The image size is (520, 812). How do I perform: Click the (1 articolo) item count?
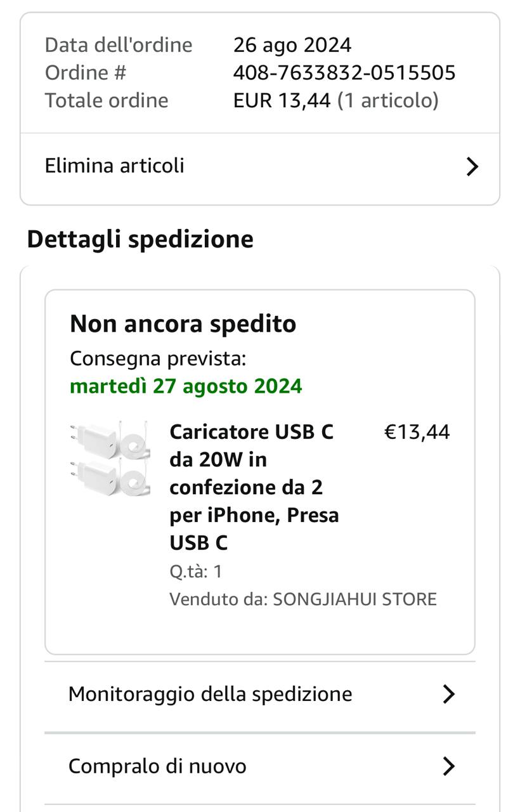click(x=387, y=101)
